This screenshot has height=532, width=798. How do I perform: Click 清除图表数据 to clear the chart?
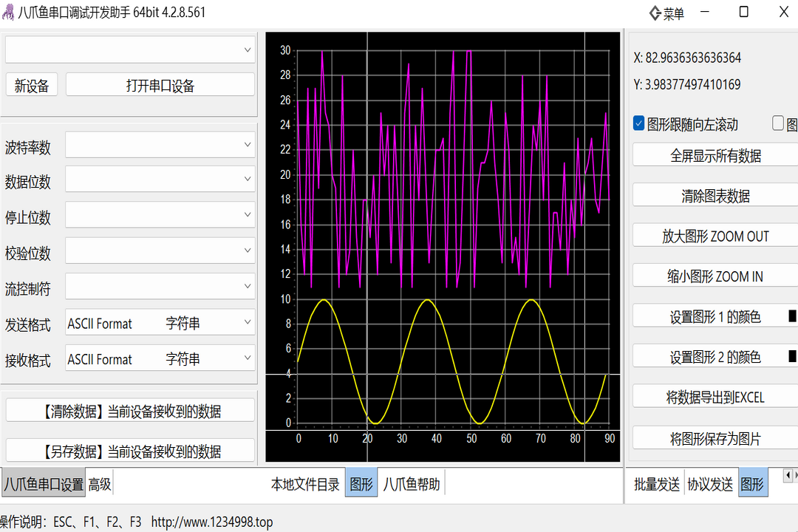[715, 196]
